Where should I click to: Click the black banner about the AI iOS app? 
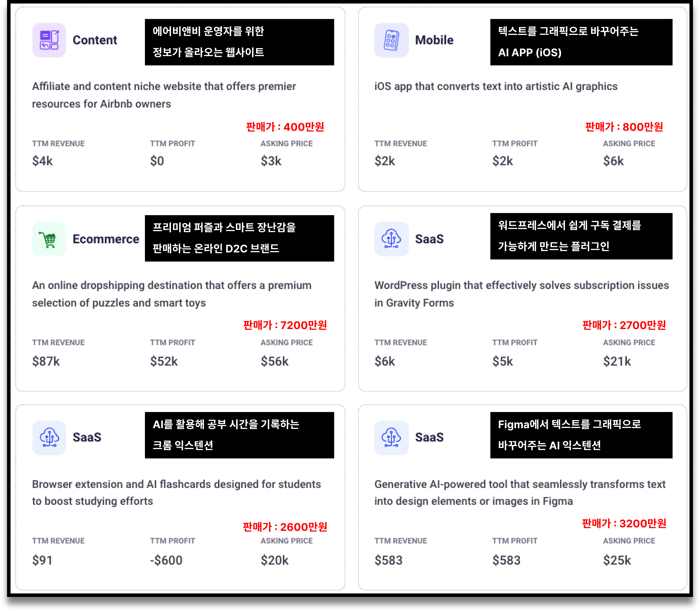point(581,41)
